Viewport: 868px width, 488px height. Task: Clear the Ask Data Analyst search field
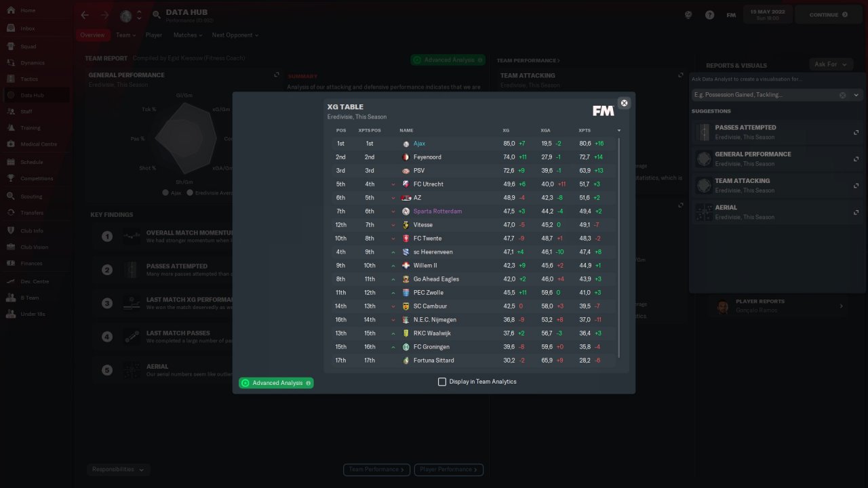tap(843, 96)
